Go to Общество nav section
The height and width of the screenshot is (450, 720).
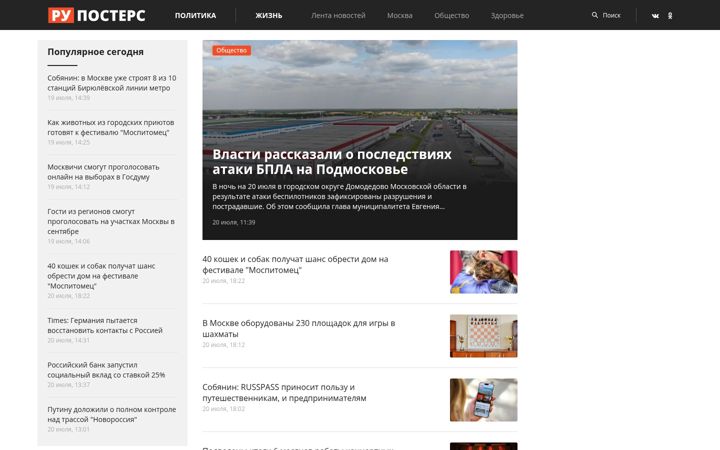451,15
